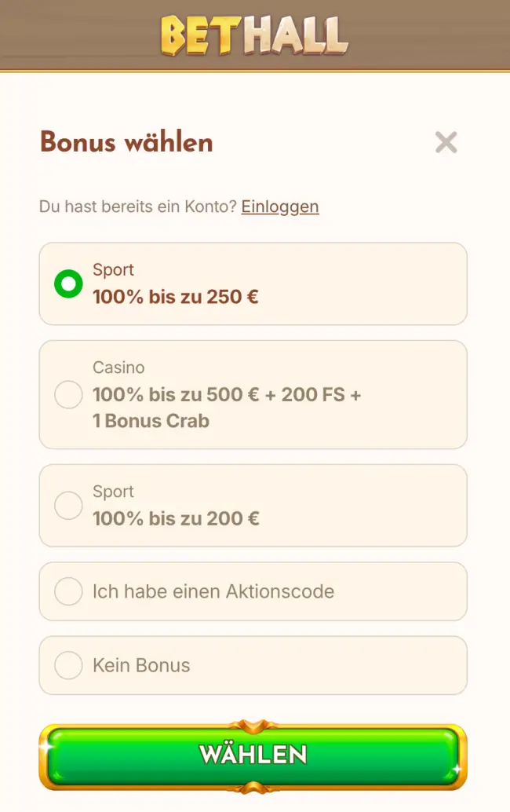The height and width of the screenshot is (812, 510).
Task: Click the Sport 200 € bonus card area
Action: tap(253, 506)
